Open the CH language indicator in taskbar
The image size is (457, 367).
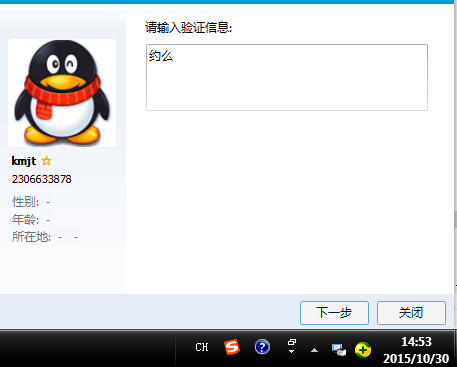[202, 347]
